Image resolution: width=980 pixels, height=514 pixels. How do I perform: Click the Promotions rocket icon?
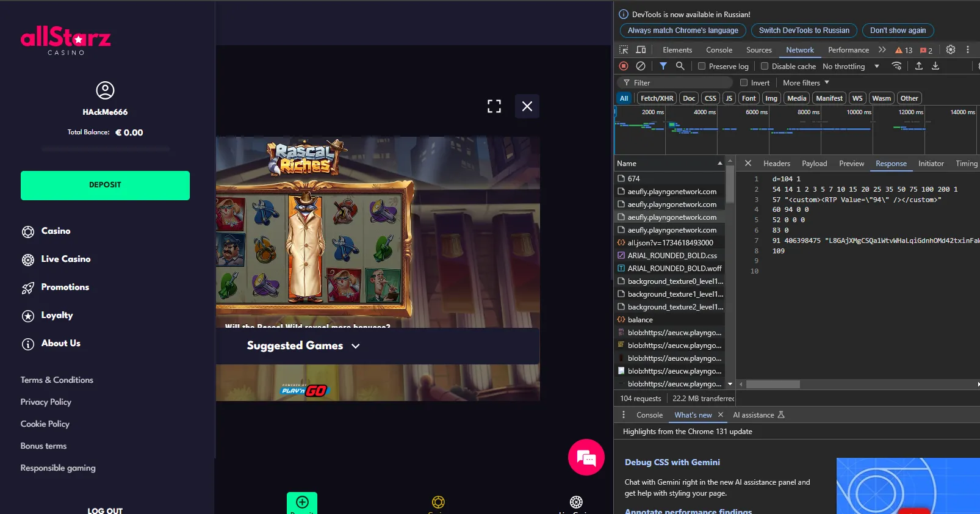[28, 288]
